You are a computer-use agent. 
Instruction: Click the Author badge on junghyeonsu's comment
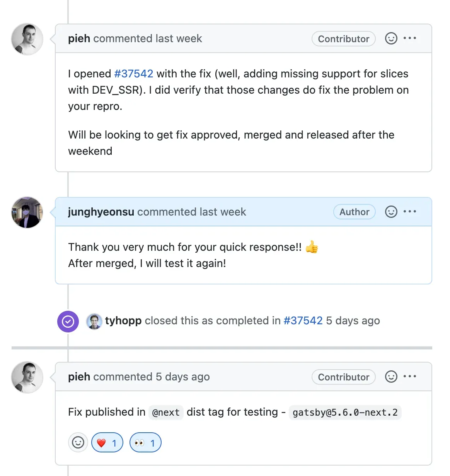click(x=354, y=212)
